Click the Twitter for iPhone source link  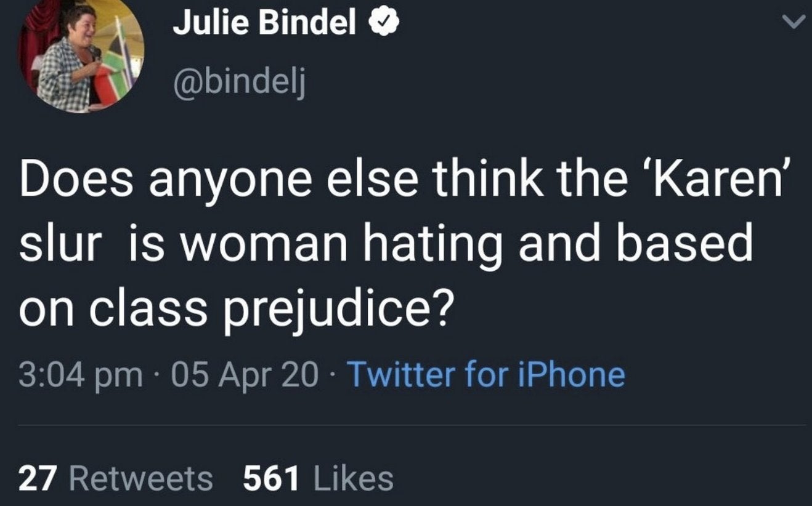point(486,374)
